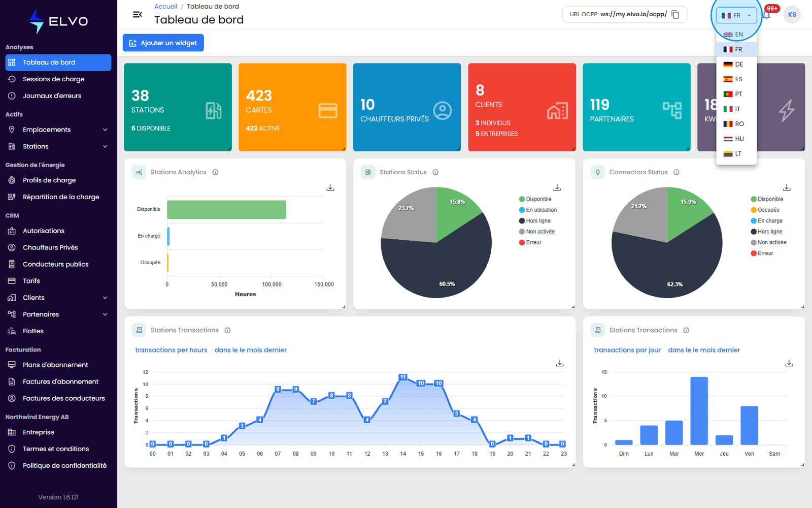
Task: Toggle Disponible legend in Stations Status
Action: click(535, 199)
